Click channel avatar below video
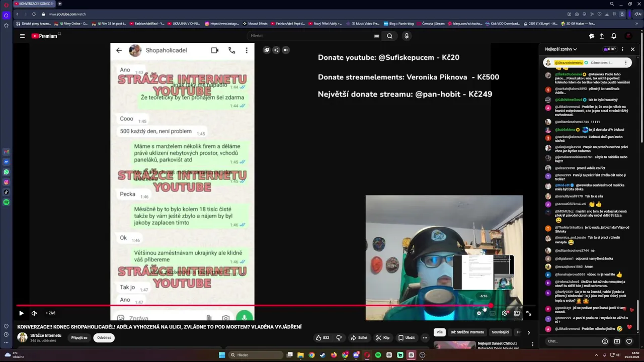 (23, 337)
